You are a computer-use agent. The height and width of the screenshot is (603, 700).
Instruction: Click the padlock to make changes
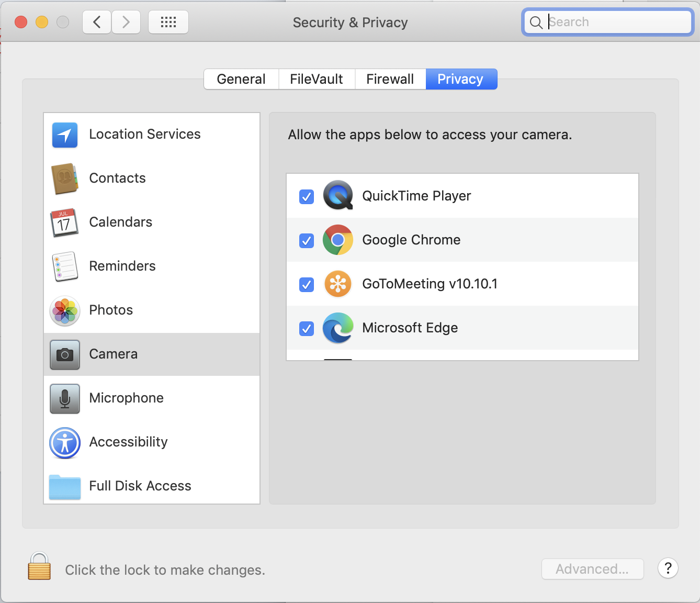click(x=39, y=566)
